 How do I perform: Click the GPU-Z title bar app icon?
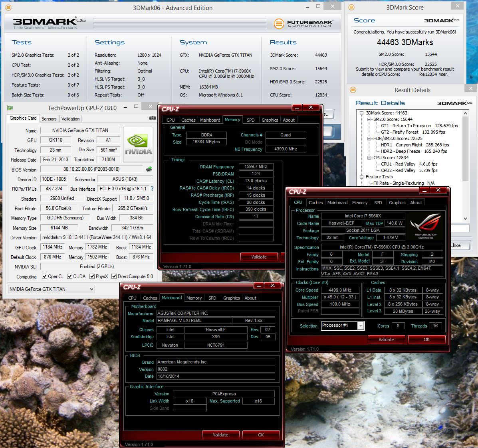point(10,107)
